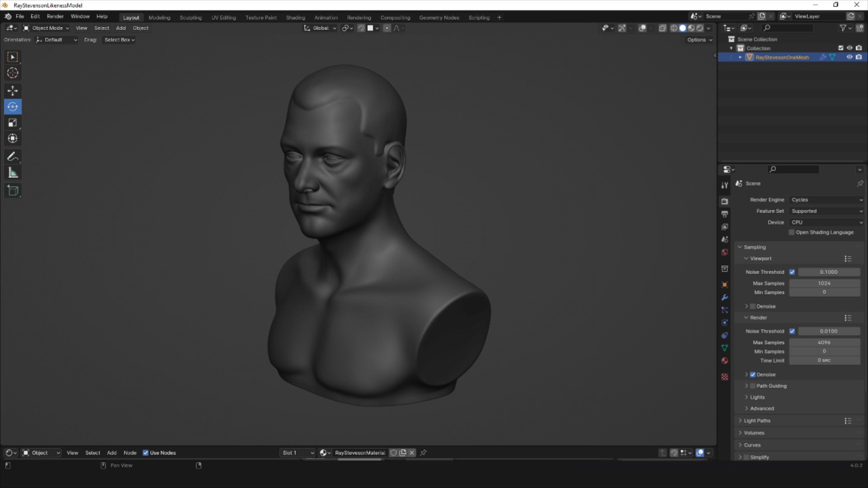Screen dimensions: 868x488
Task: Open the Texture properties tab icon
Action: pos(725,377)
